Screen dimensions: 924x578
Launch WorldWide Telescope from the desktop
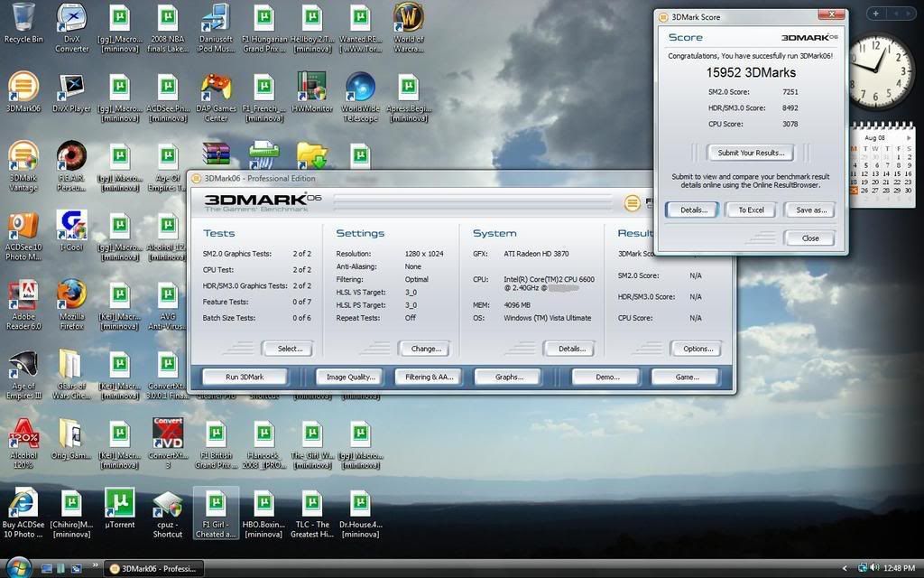(x=360, y=98)
